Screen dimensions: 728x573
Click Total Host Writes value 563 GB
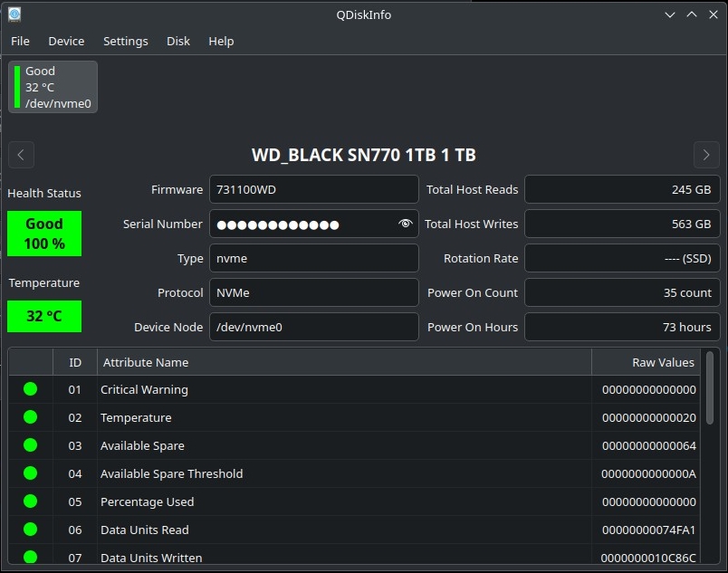[622, 224]
